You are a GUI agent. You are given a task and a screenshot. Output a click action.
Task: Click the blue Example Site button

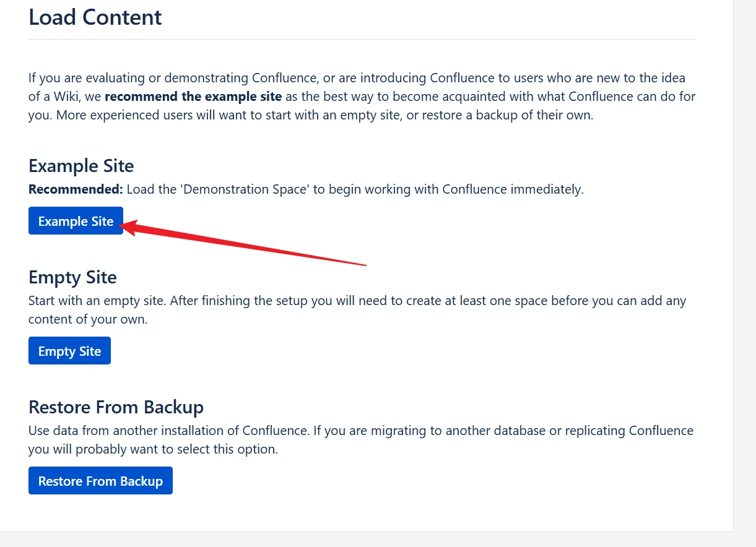pyautogui.click(x=76, y=221)
